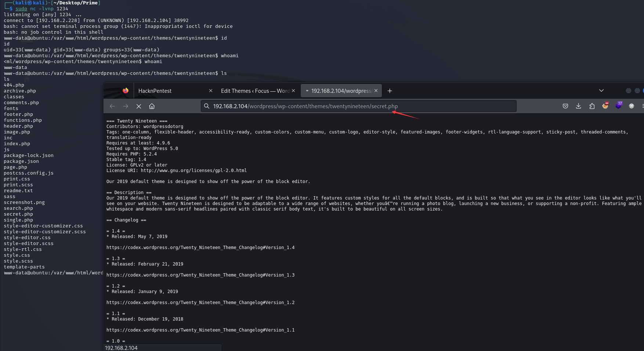Click the Changelog Version_1.2 URL text
This screenshot has width=644, height=351.
coord(200,303)
